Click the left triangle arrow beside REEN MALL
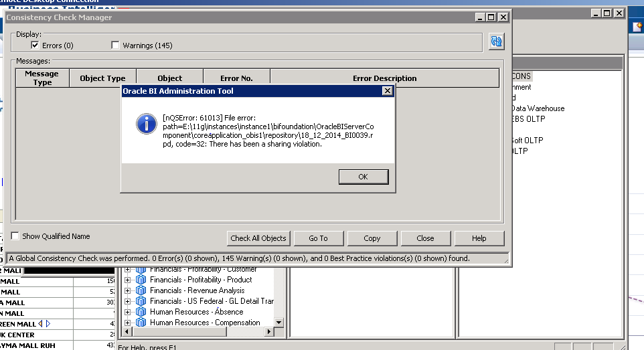This screenshot has width=644, height=350. click(40, 324)
